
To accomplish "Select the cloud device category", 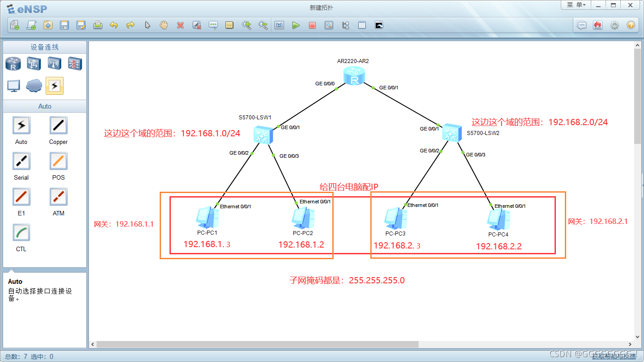I will coord(34,86).
